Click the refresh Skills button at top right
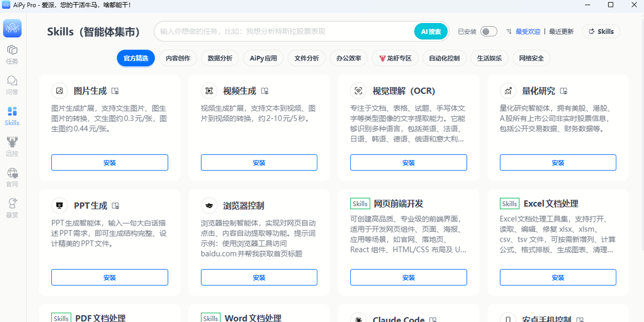Viewport: 644px width, 322px height. click(x=600, y=31)
